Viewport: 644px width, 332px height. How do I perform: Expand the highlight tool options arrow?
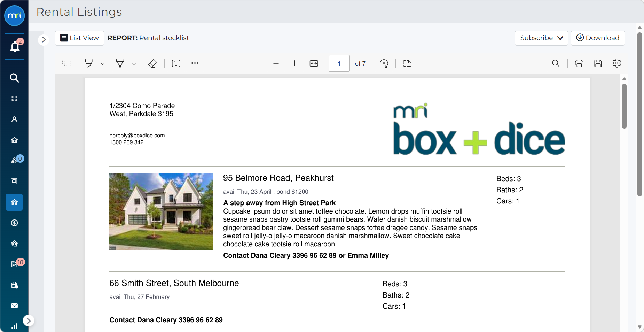(103, 64)
